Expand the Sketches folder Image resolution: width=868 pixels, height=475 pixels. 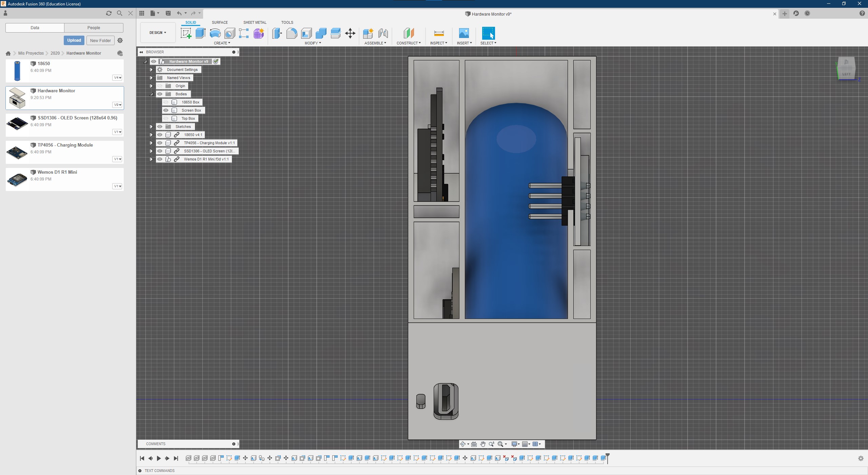151,127
